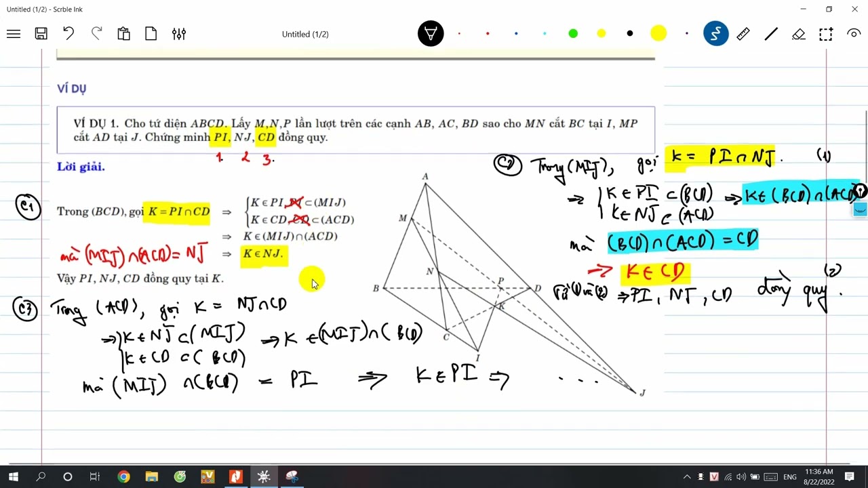
Task: Open the yellow V app on taskbar
Action: point(208,477)
